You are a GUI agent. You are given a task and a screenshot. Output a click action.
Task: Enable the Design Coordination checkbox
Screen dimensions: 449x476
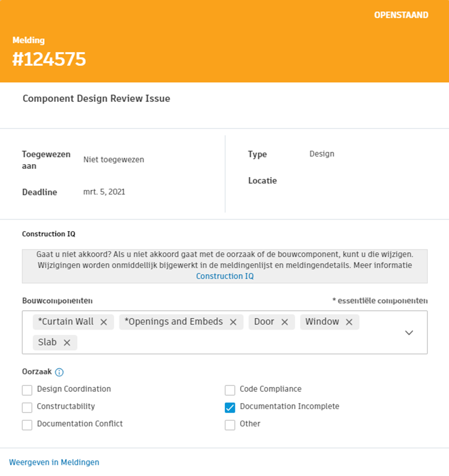pos(27,390)
